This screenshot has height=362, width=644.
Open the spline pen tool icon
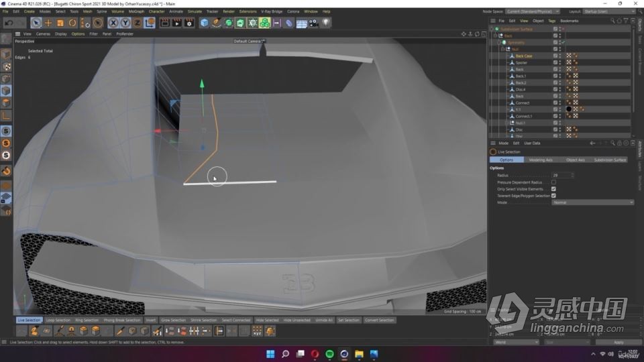tap(217, 23)
